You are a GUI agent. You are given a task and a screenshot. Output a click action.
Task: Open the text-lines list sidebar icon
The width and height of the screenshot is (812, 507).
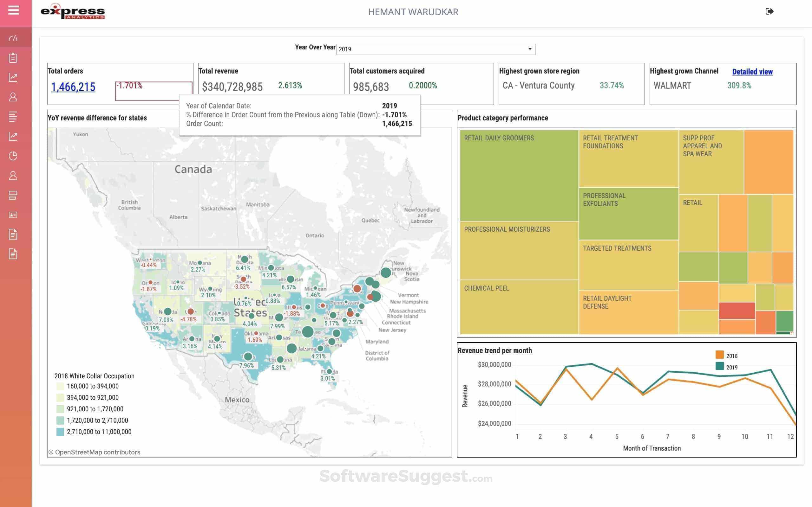pos(13,116)
